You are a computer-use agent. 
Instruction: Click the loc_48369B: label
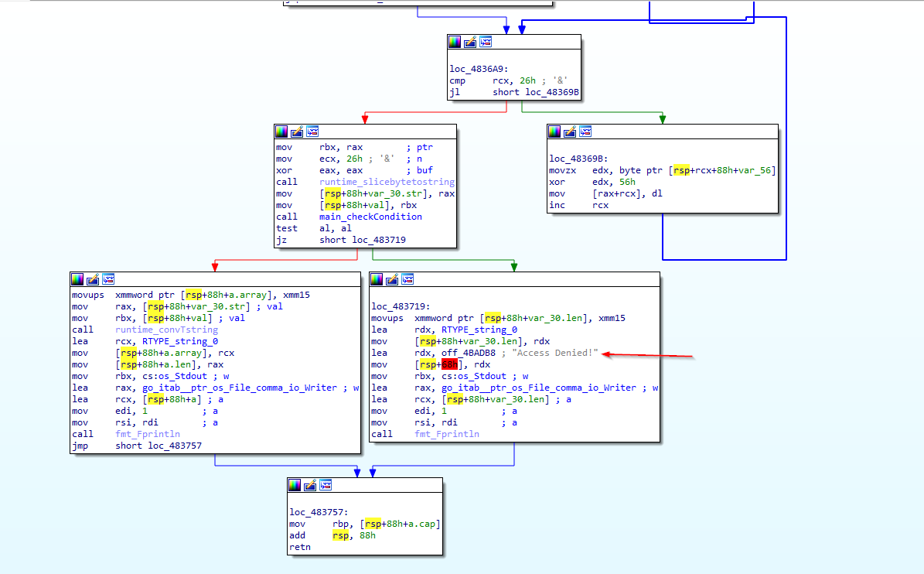click(x=578, y=159)
